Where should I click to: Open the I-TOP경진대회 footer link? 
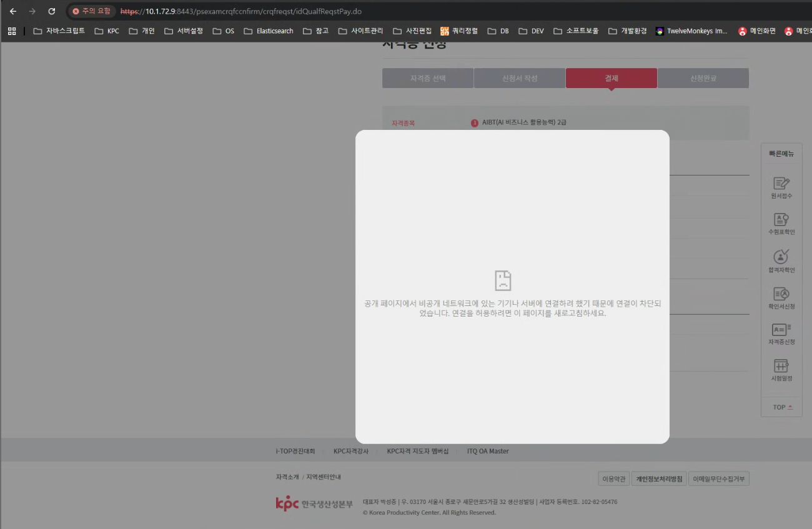point(295,451)
